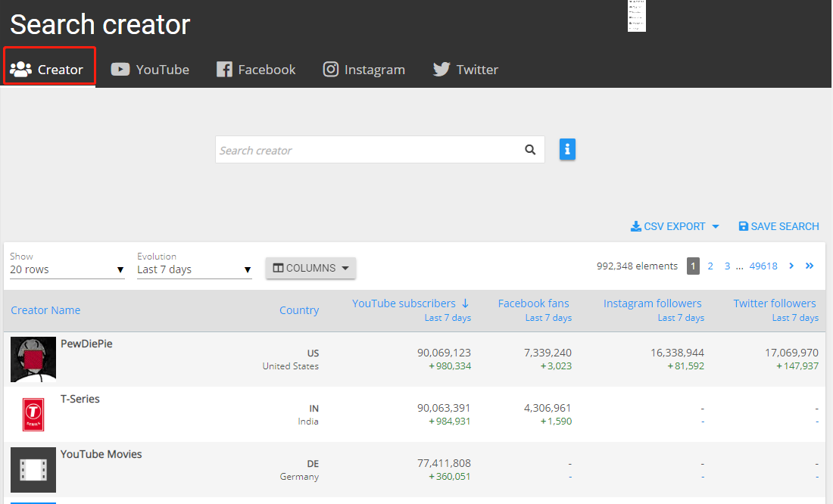Viewport: 833px width, 504px height.
Task: Click the +984,931 weekly growth value
Action: [450, 422]
